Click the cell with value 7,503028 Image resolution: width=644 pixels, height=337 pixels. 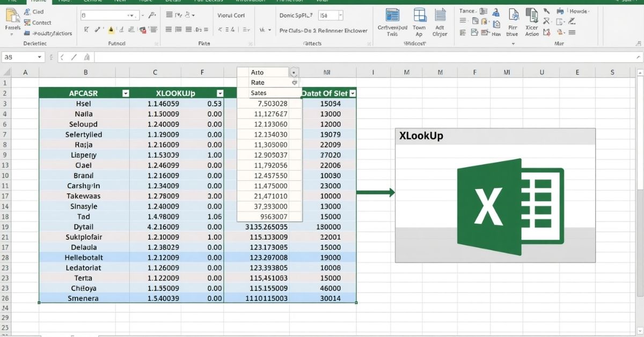(x=269, y=104)
